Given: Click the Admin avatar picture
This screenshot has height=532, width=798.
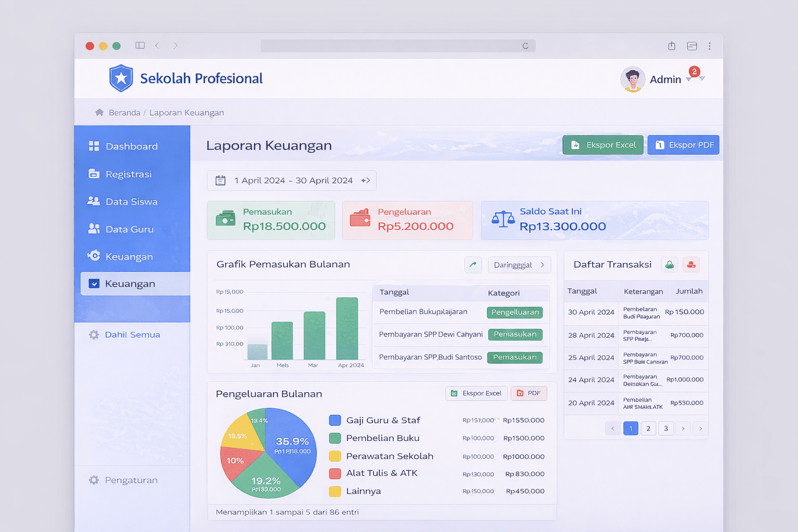Looking at the screenshot, I should [x=632, y=79].
